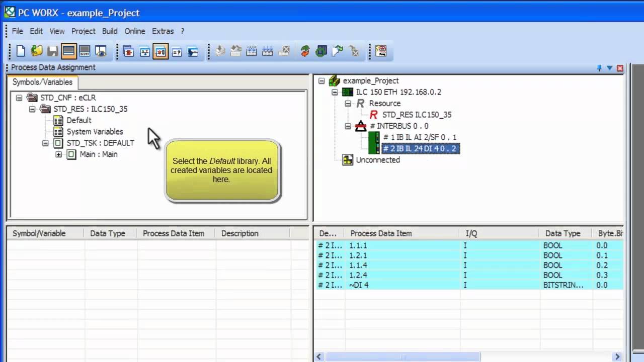Click the grayed device icon with X
Screen dimensions: 644x362
point(284,51)
